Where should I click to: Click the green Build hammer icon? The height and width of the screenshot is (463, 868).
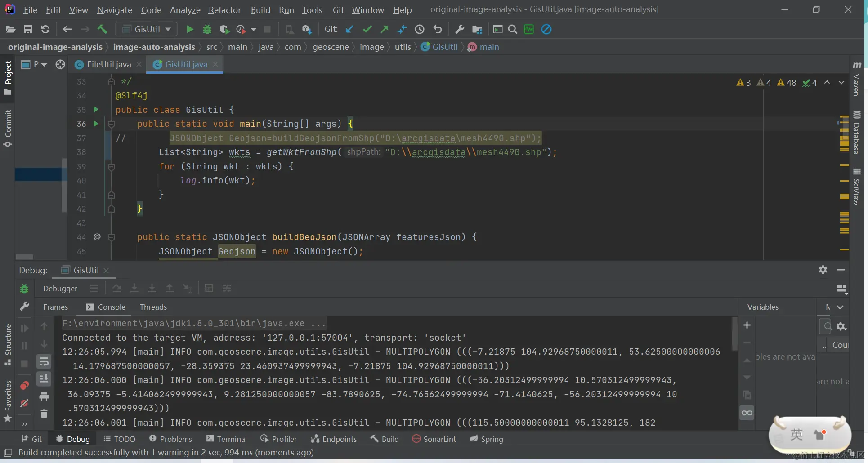click(x=102, y=30)
